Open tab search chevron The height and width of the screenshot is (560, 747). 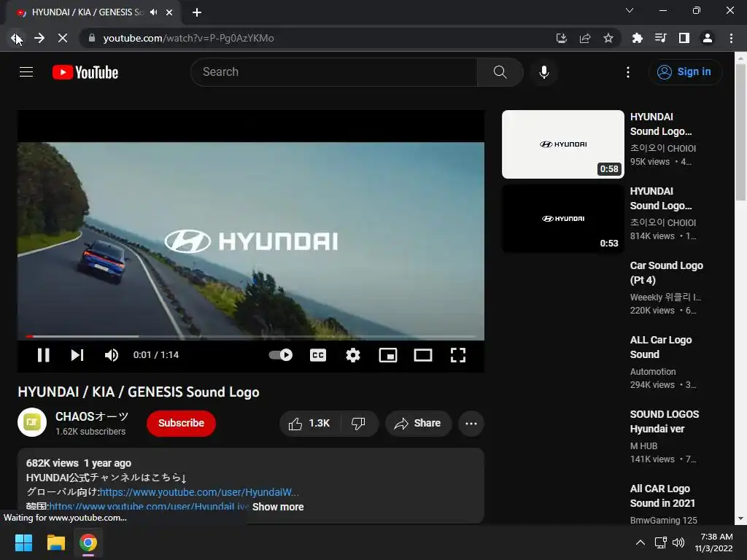coord(630,10)
